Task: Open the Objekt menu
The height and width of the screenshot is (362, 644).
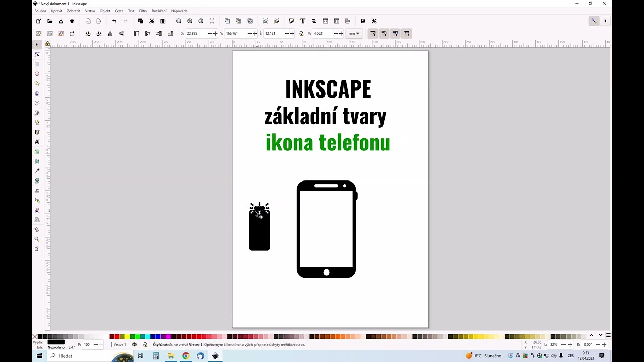Action: (x=105, y=11)
